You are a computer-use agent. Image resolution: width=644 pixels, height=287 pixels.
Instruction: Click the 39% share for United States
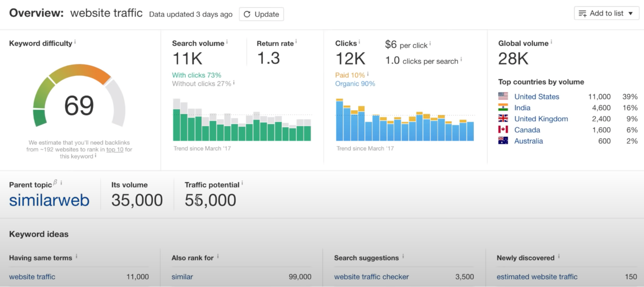(630, 97)
